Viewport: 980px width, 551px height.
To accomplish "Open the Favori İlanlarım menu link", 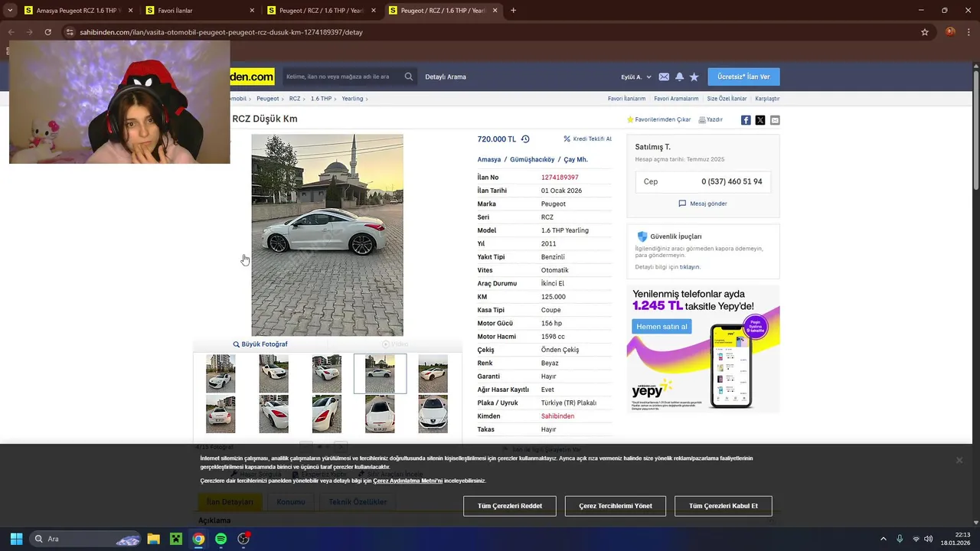I will 626,99.
